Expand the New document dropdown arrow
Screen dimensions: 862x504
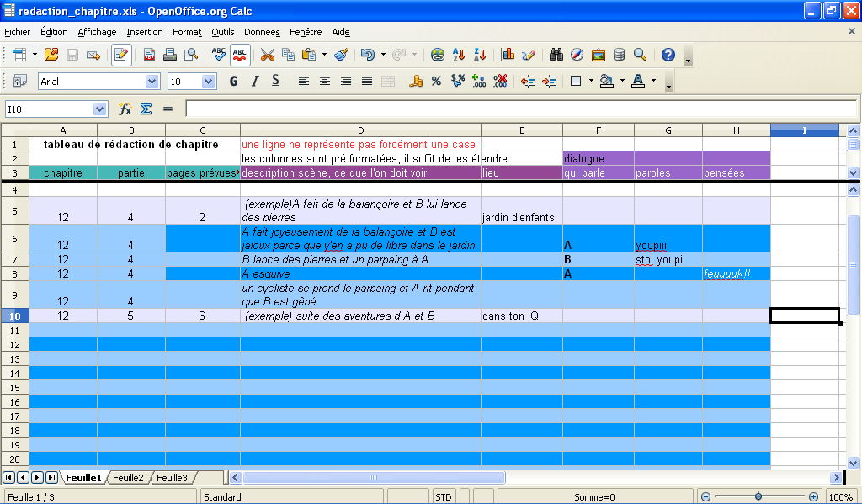pyautogui.click(x=35, y=55)
